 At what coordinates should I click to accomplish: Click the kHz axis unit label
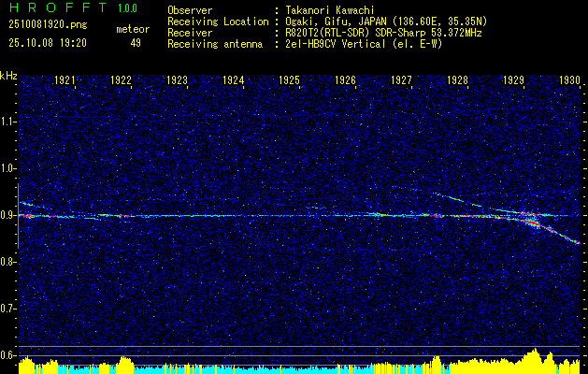click(8, 76)
